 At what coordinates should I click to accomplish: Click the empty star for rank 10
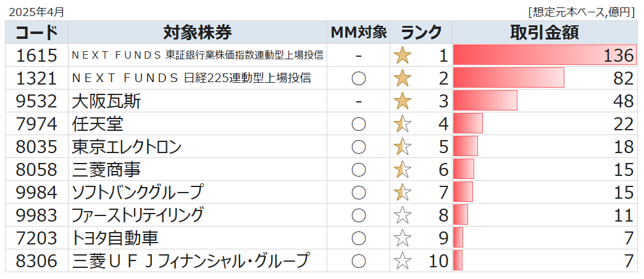click(403, 261)
